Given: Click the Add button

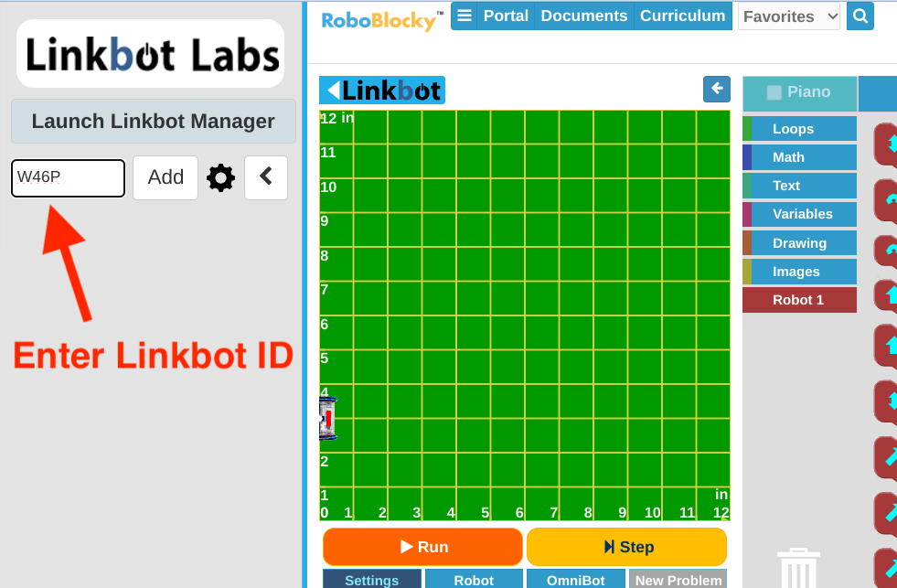Looking at the screenshot, I should click(166, 178).
